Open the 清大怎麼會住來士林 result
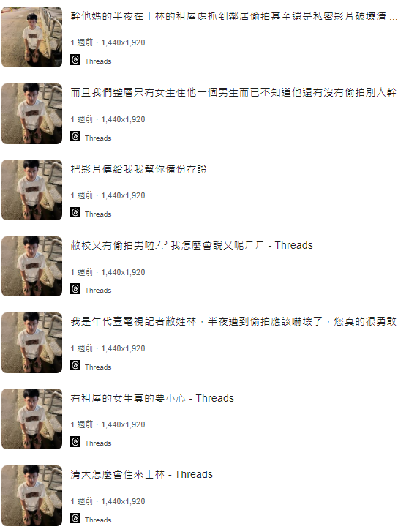The height and width of the screenshot is (532, 398). 141,474
